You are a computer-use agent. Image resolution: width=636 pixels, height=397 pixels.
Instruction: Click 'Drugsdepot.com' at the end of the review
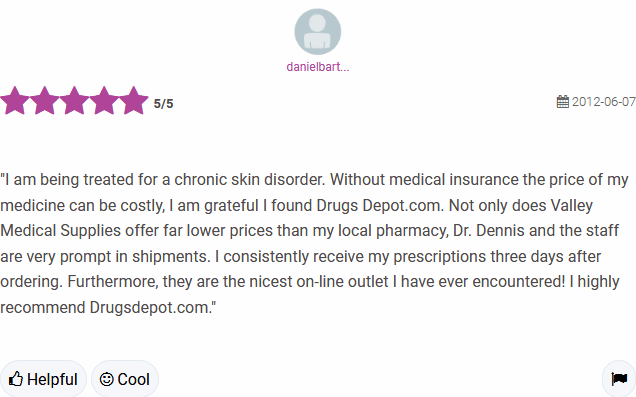pos(149,307)
